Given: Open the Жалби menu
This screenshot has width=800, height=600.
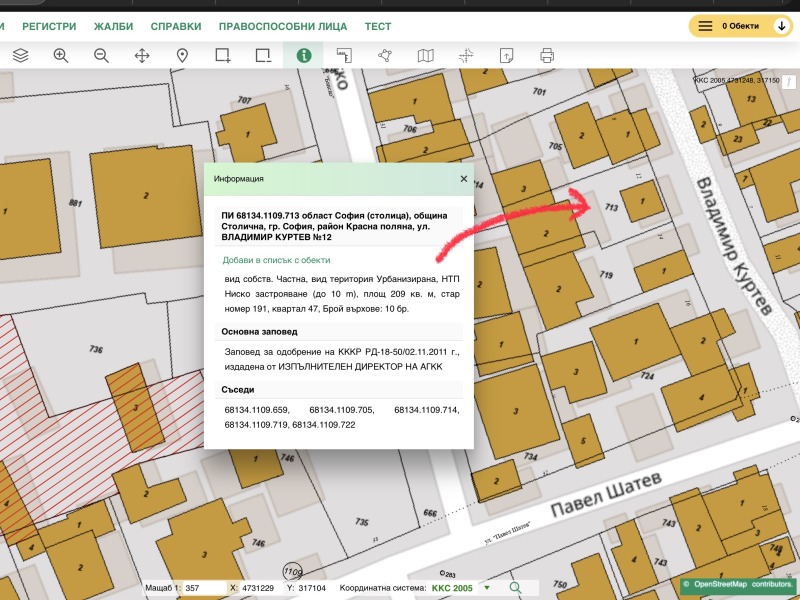Looking at the screenshot, I should click(113, 27).
